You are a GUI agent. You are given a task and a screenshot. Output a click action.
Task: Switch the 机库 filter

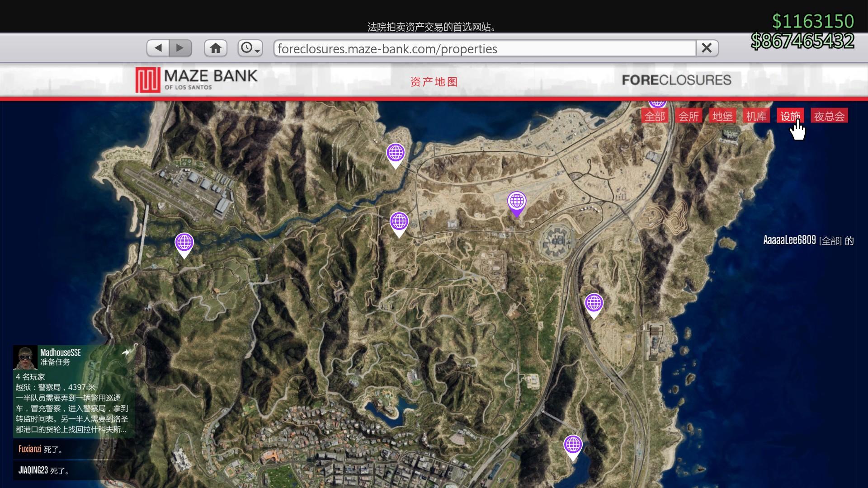(756, 116)
